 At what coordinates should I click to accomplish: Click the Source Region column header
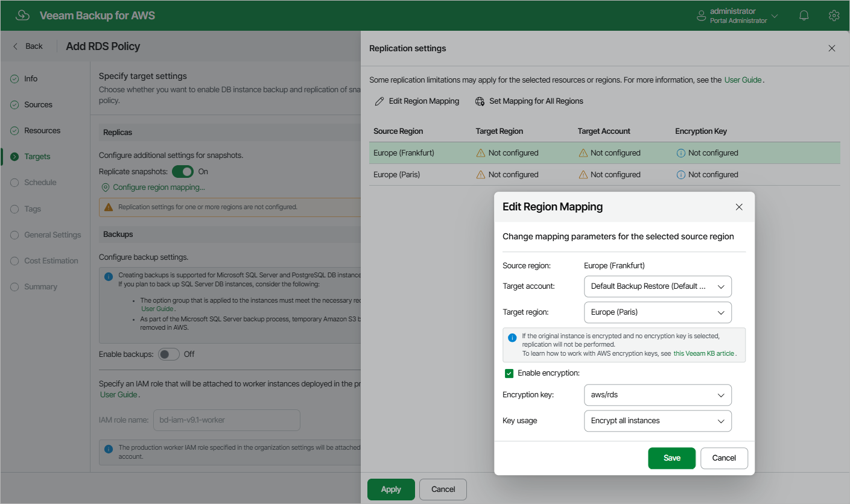pos(398,131)
